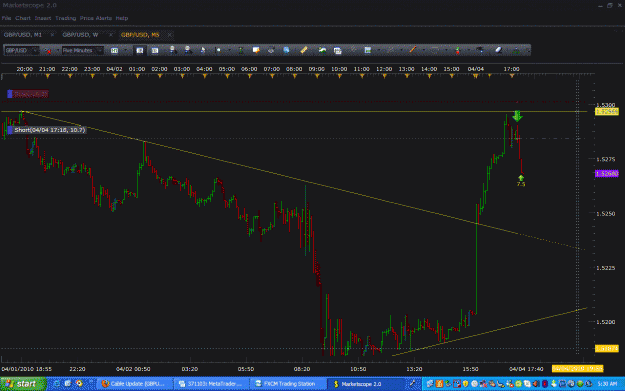This screenshot has width=625, height=391.
Task: Click the green down arrow trade marker
Action: (517, 116)
